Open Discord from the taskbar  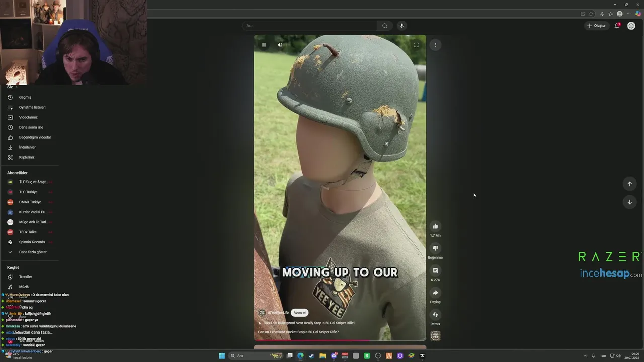pyautogui.click(x=334, y=356)
